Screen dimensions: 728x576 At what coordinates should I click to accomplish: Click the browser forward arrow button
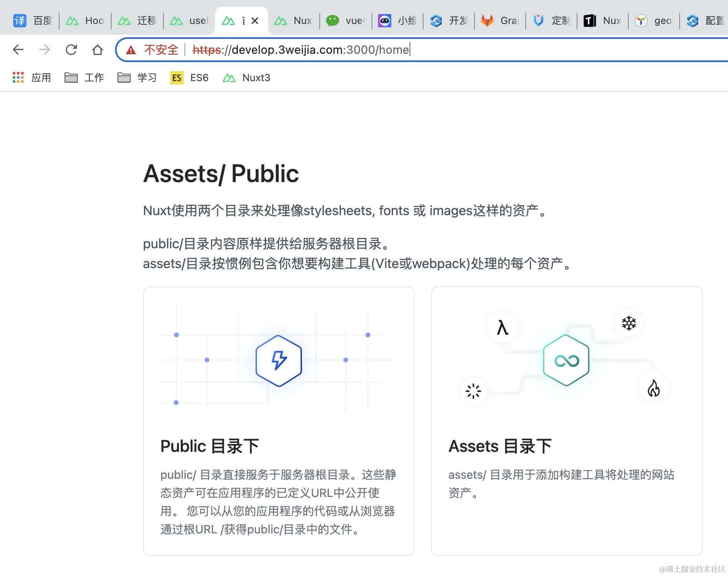click(45, 50)
